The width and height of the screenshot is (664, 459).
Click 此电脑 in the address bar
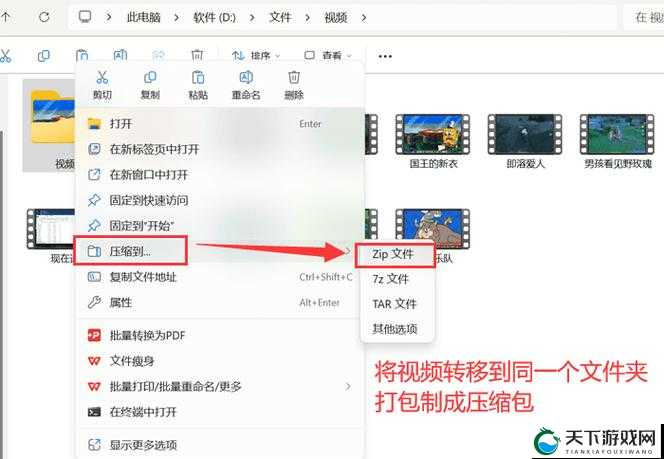pos(144,17)
